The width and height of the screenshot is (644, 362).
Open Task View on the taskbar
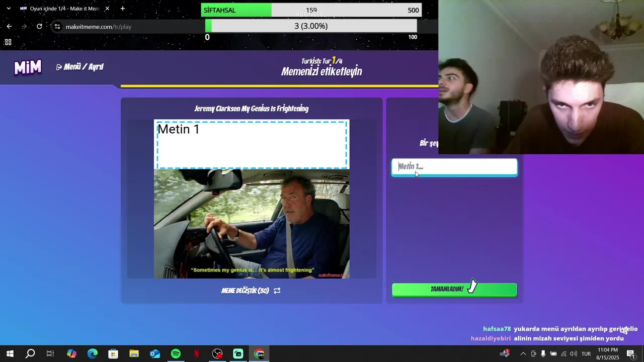[x=50, y=354]
